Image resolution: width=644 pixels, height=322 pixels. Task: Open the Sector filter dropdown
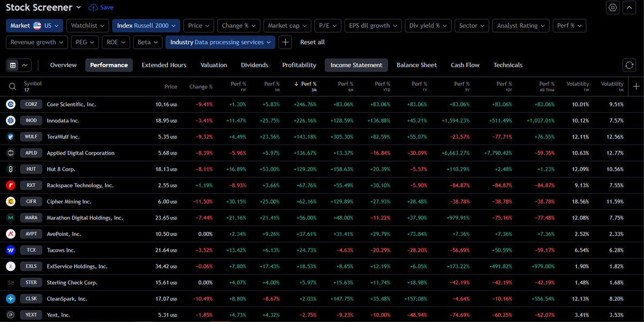tap(472, 25)
